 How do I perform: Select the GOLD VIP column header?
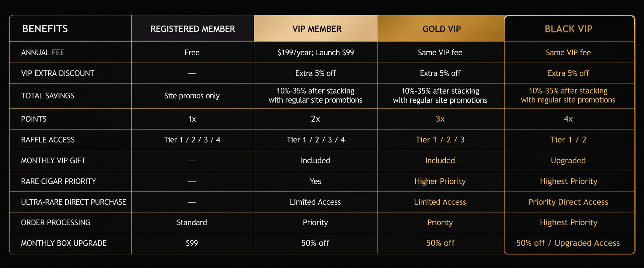click(441, 29)
